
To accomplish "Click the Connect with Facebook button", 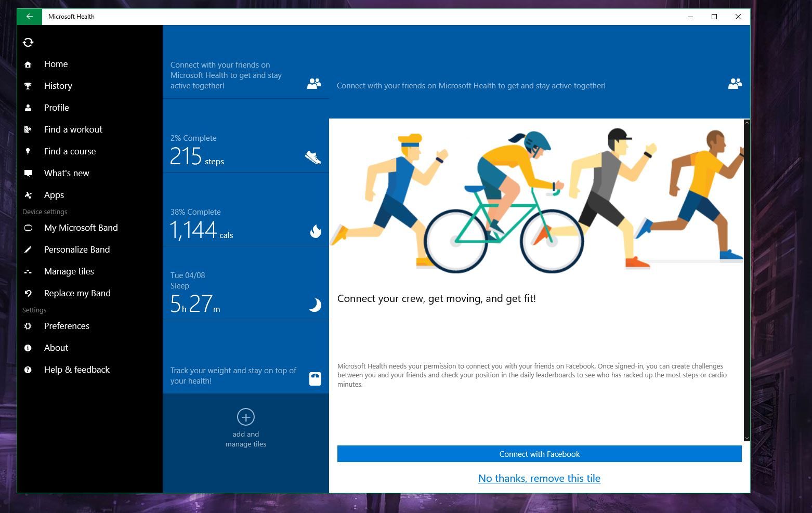I will point(539,454).
